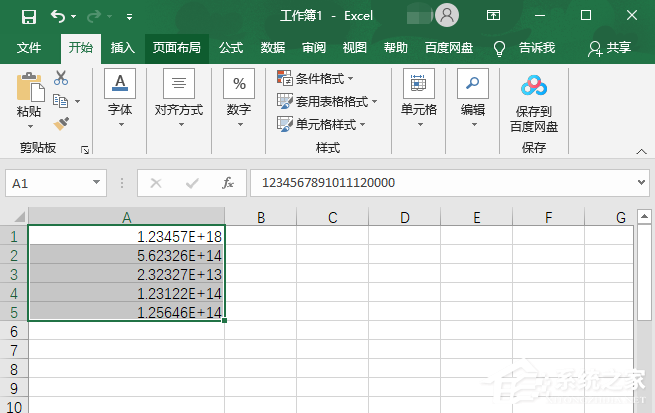Image resolution: width=655 pixels, height=413 pixels.
Task: Open the File (文件) menu
Action: 29,47
